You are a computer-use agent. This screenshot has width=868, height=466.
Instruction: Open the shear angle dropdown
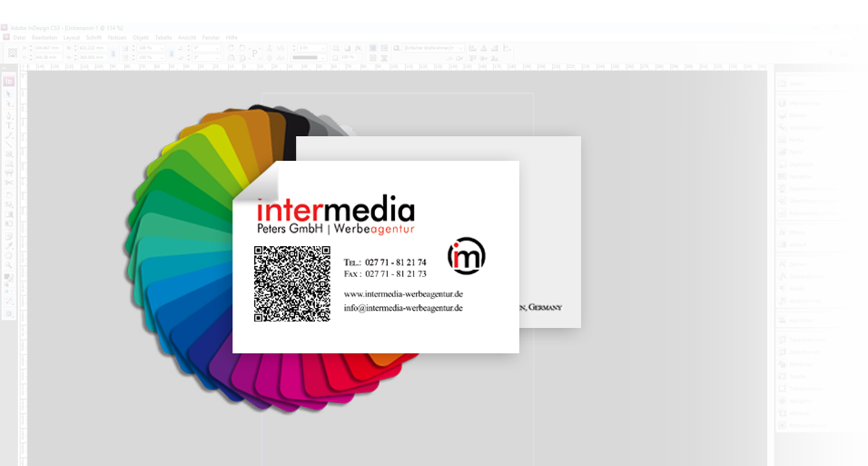click(216, 57)
